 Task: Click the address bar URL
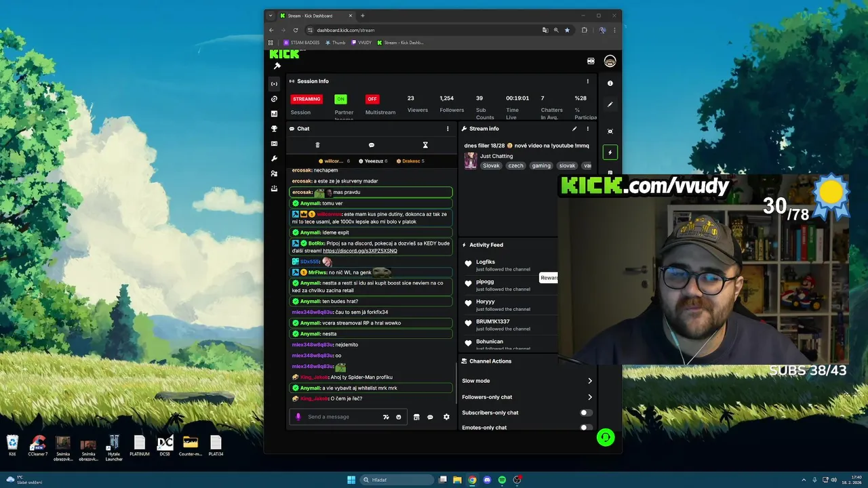[345, 30]
